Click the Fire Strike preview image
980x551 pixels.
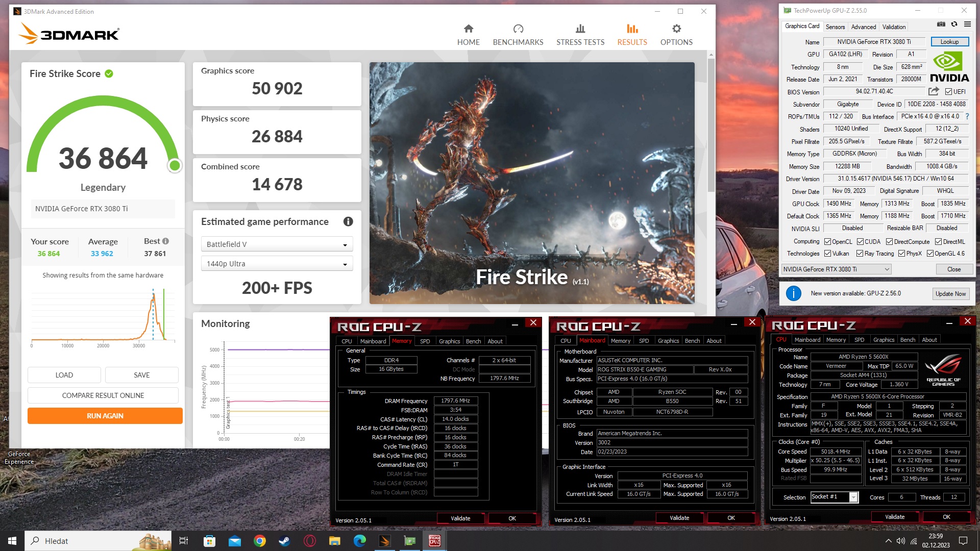(x=532, y=183)
